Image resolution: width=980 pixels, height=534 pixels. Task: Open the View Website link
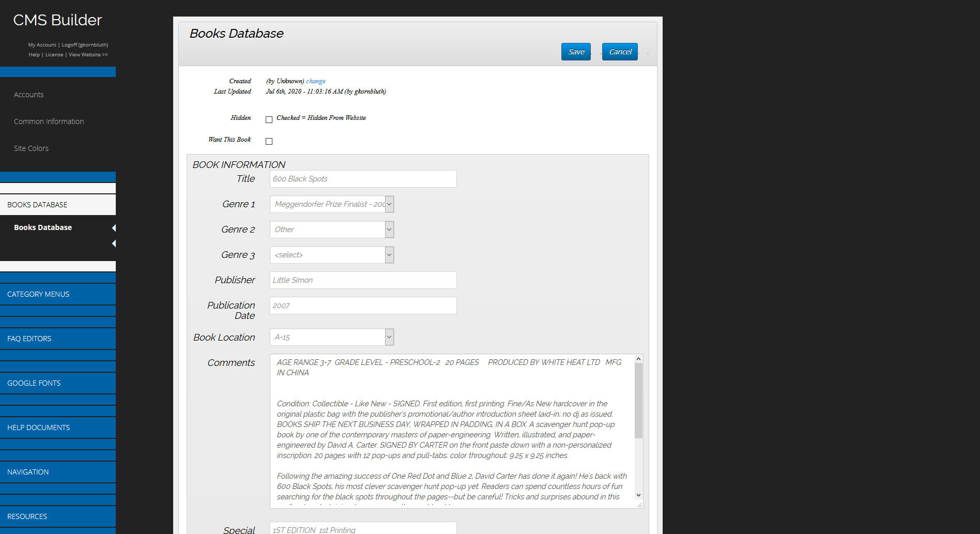[88, 55]
